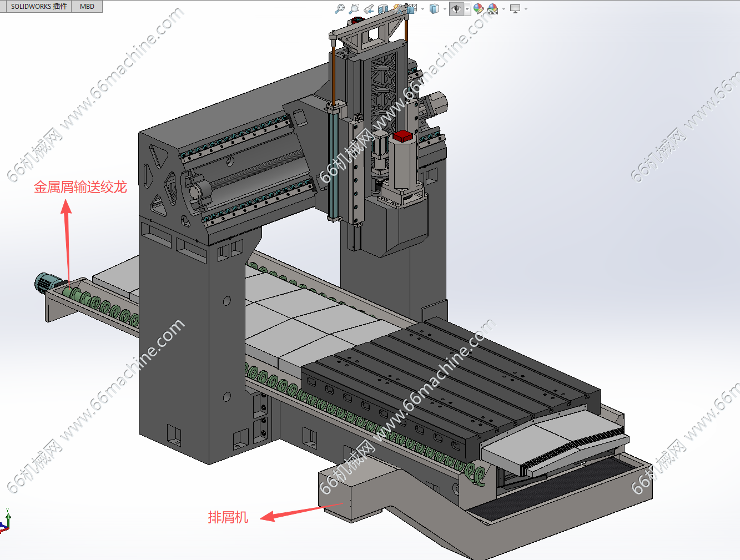
Task: Click the Apply Scene icon
Action: (493, 9)
